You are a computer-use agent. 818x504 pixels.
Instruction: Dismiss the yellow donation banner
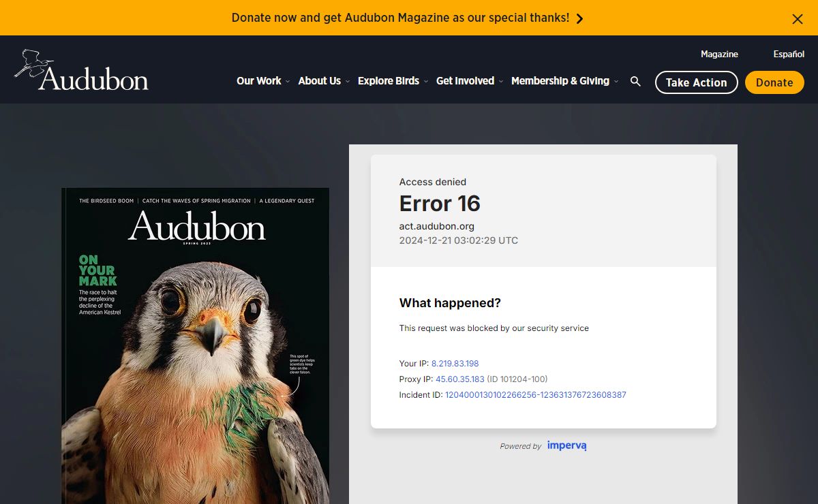tap(798, 18)
